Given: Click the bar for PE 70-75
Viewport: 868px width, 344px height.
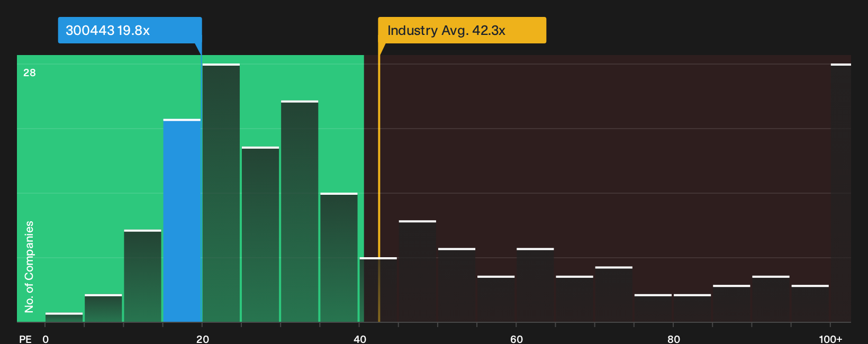Looking at the screenshot, I should 614,294.
